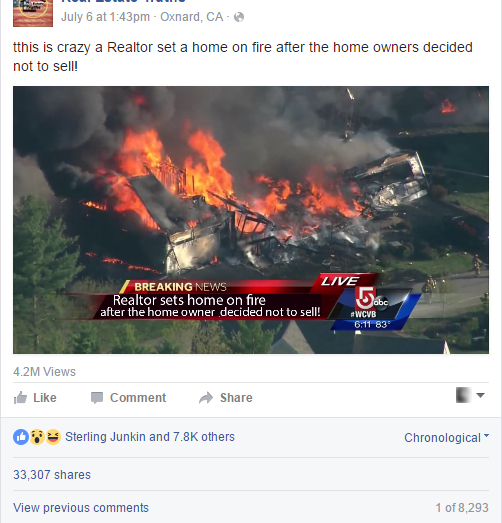This screenshot has width=502, height=523.
Task: Open the page profile picture thumbnail
Action: pyautogui.click(x=33, y=13)
